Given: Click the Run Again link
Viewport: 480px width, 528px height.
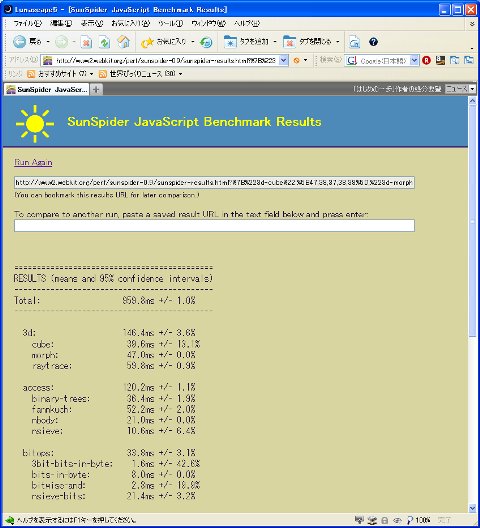Looking at the screenshot, I should (33, 162).
